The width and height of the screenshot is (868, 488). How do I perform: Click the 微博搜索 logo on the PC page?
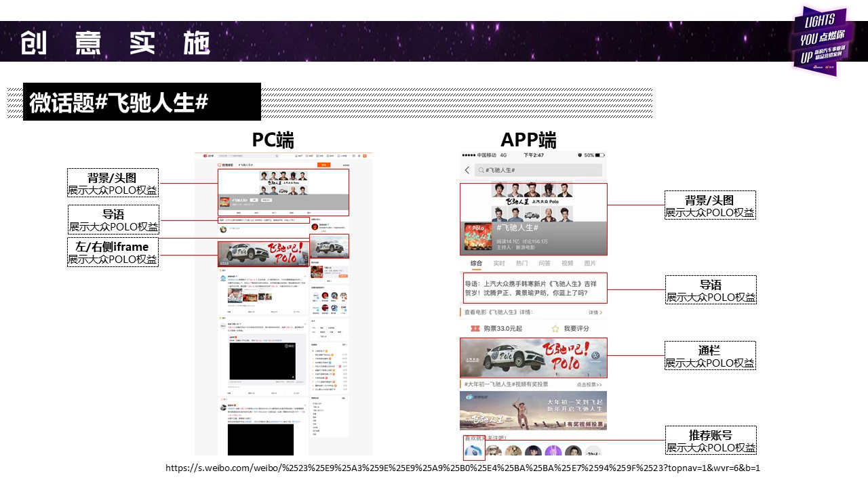pos(226,165)
